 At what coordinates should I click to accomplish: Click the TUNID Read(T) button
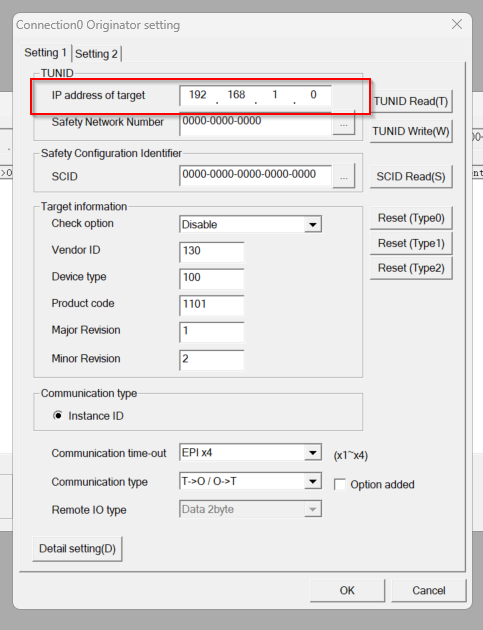(x=411, y=101)
